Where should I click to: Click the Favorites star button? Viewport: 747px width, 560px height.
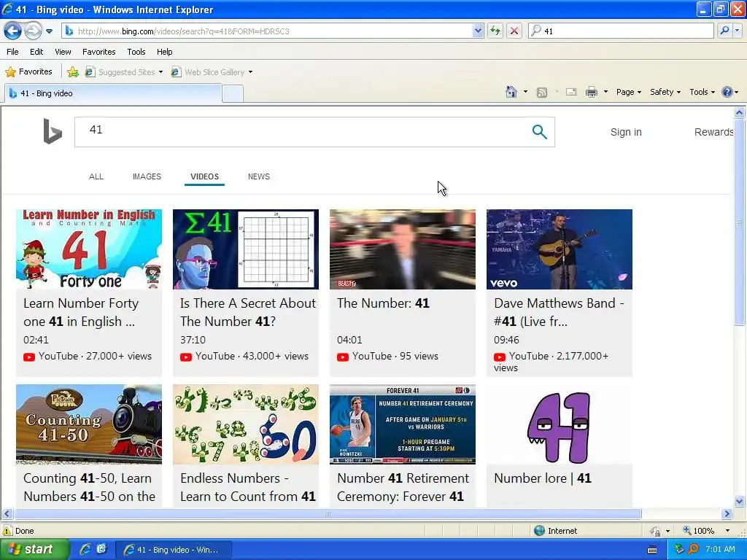coord(28,71)
